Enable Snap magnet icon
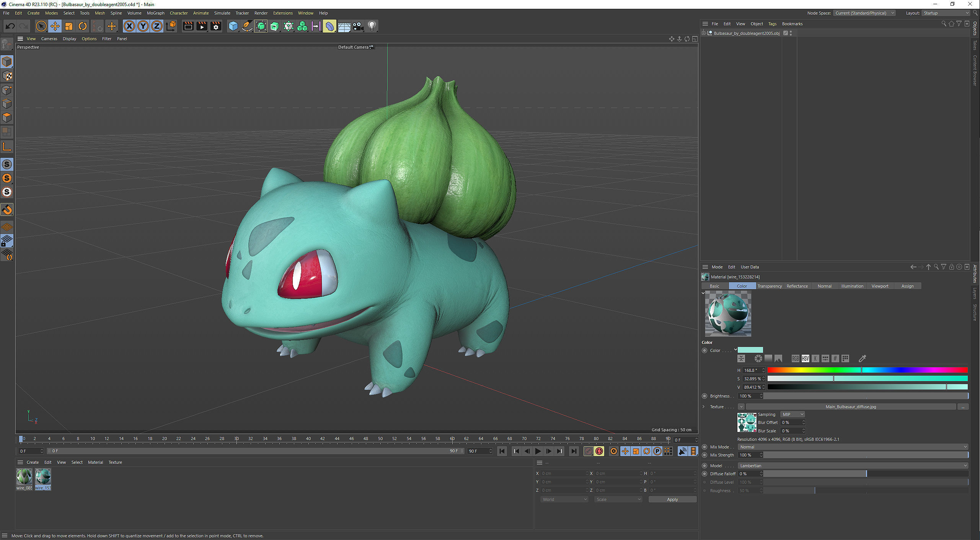The width and height of the screenshot is (980, 540). (7, 210)
